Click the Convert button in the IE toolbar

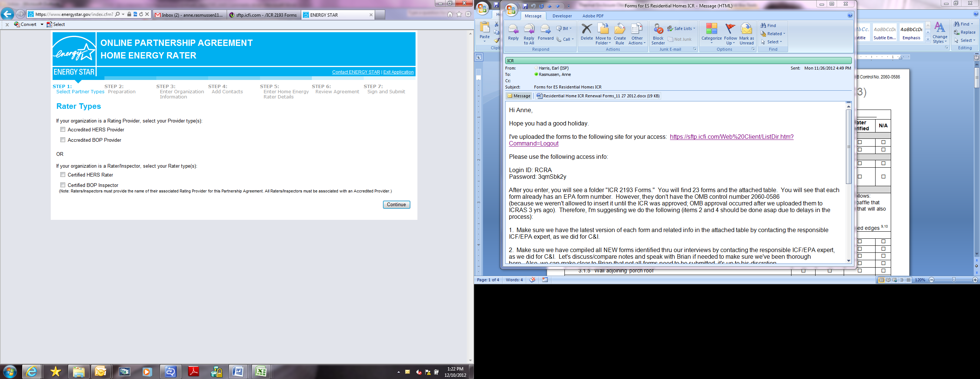coord(26,24)
